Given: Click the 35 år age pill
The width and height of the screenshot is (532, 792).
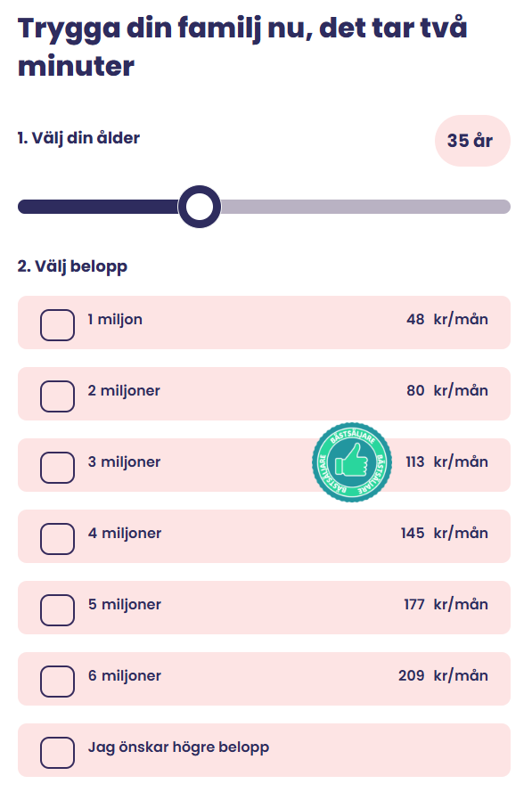Looking at the screenshot, I should pyautogui.click(x=472, y=141).
